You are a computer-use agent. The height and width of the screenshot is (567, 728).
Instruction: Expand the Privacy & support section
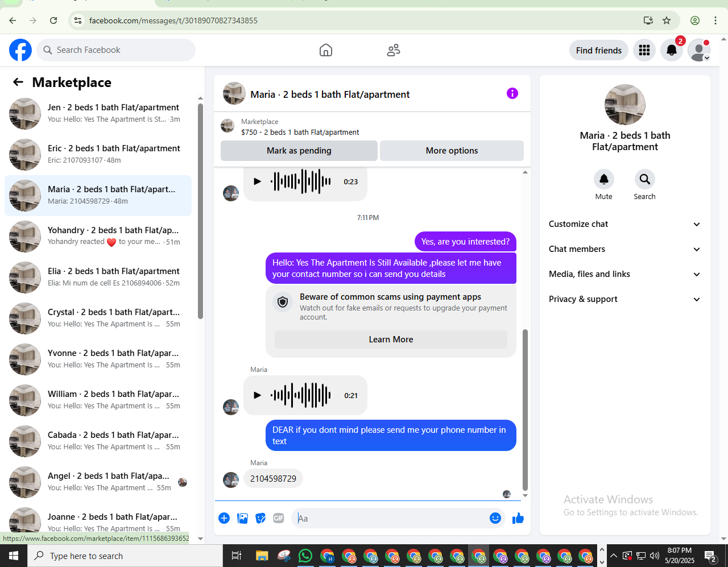[624, 299]
